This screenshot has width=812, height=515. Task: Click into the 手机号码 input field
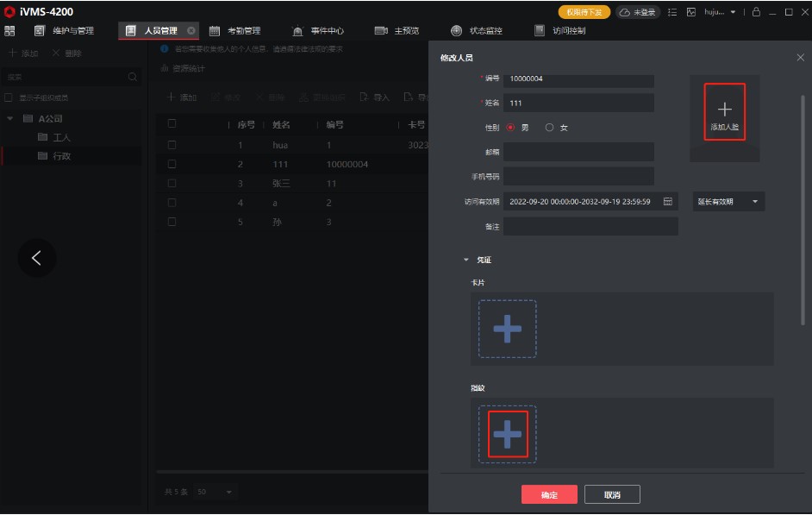578,176
